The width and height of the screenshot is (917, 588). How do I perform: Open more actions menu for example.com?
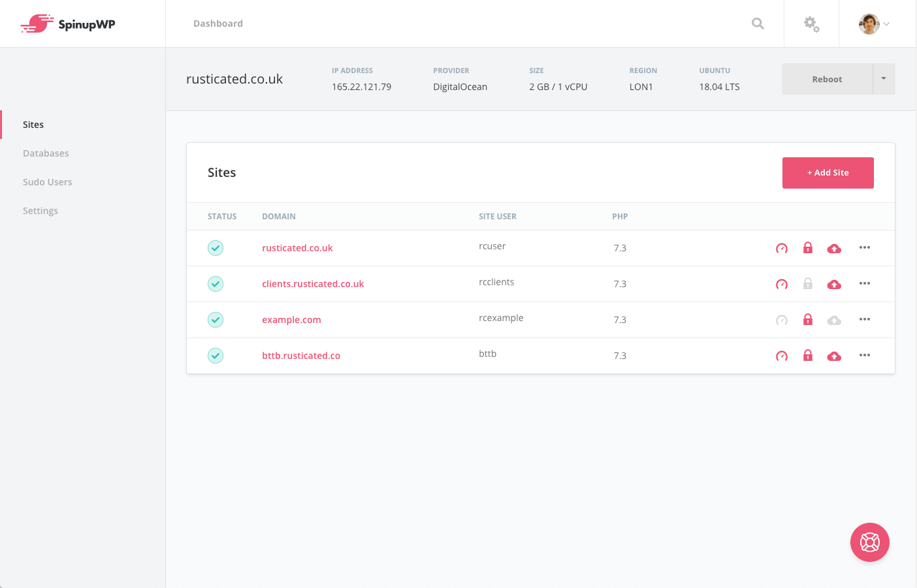865,319
